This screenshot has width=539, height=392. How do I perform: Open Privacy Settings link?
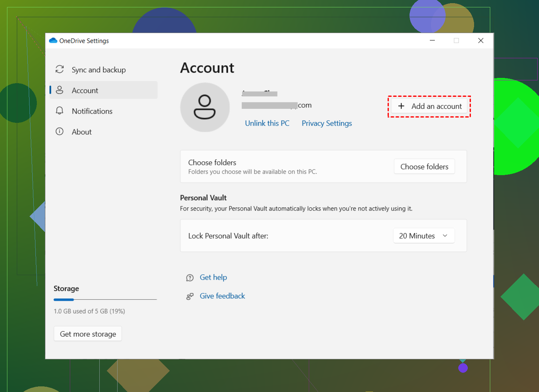coord(327,123)
